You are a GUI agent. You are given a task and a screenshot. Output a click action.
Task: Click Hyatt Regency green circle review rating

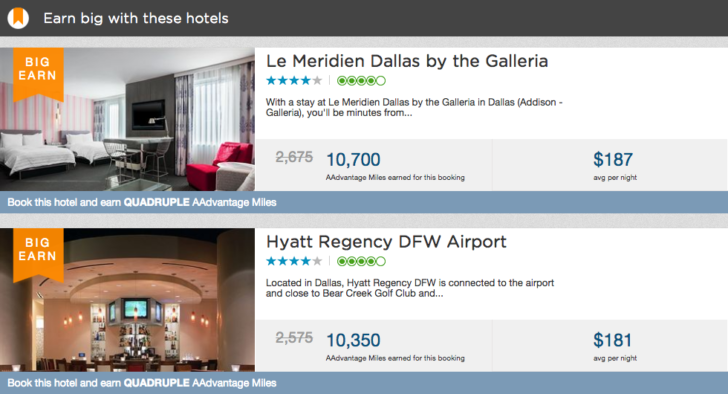pos(361,261)
